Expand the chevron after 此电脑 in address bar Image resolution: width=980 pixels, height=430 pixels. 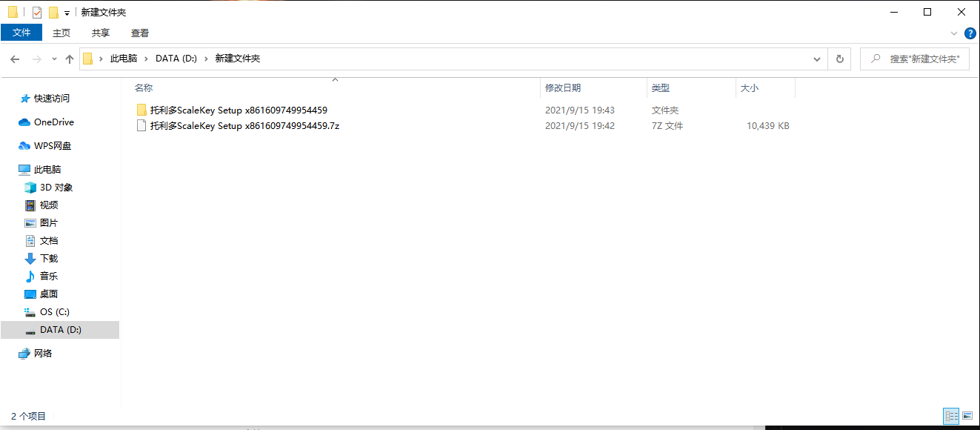[147, 59]
